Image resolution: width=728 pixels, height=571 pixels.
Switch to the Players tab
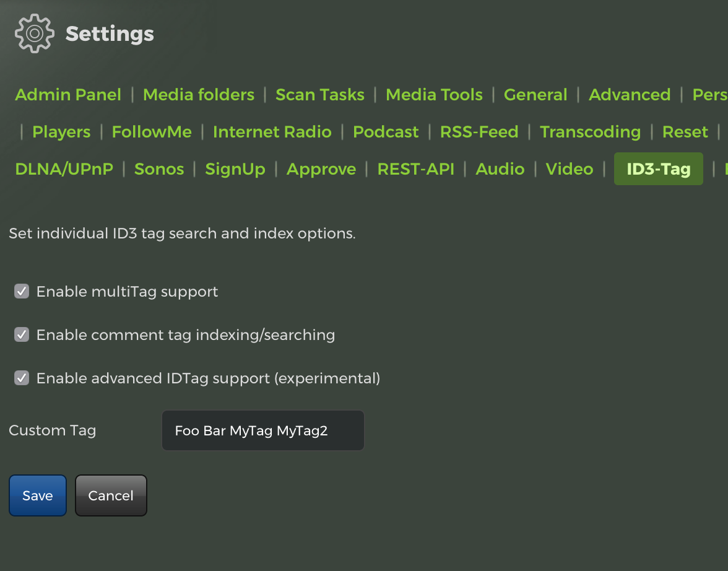[x=61, y=132]
